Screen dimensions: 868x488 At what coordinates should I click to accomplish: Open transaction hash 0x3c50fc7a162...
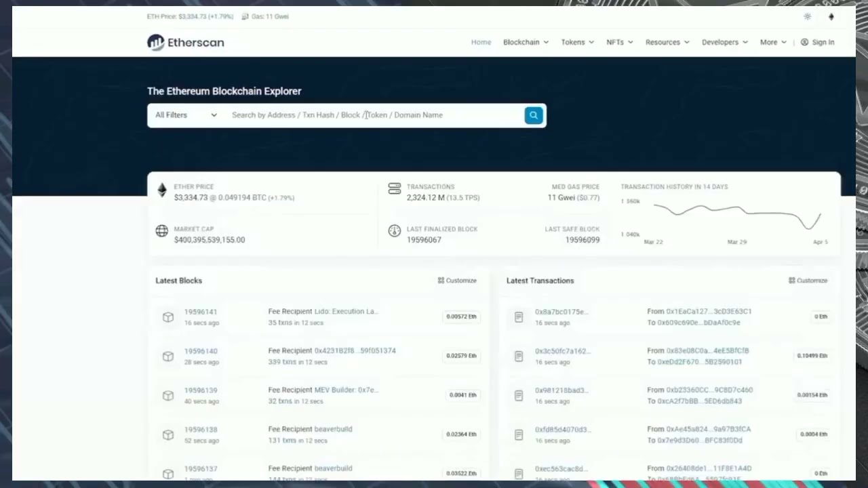tap(563, 351)
